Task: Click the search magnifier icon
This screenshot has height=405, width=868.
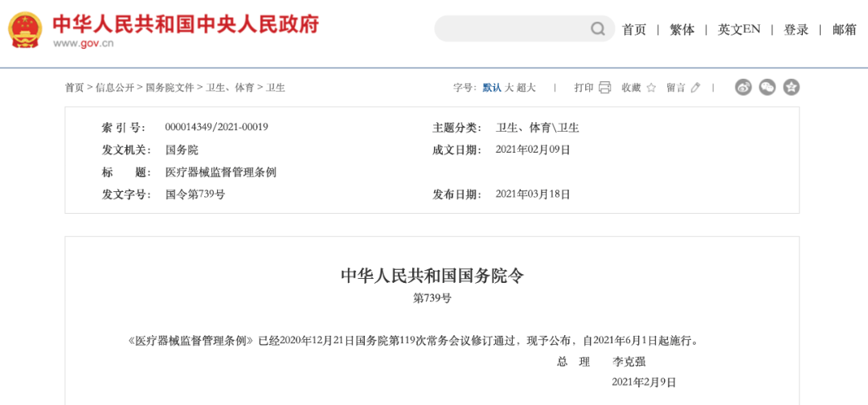Action: (x=598, y=29)
